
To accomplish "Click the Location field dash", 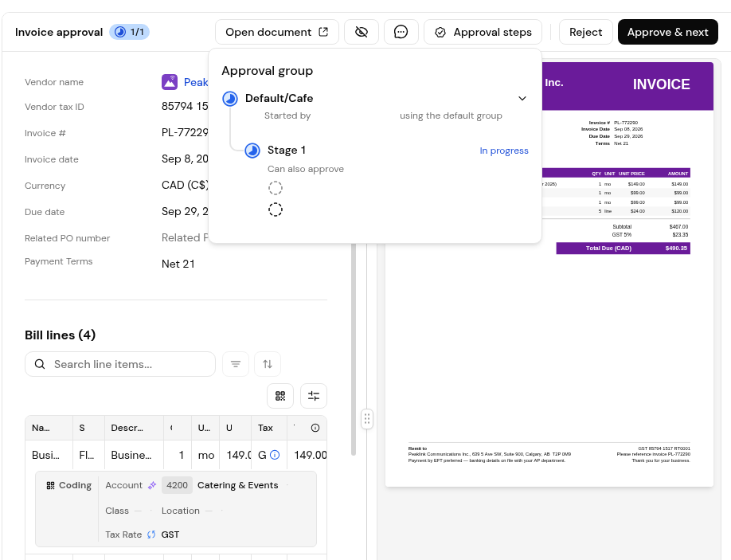I will (x=209, y=511).
